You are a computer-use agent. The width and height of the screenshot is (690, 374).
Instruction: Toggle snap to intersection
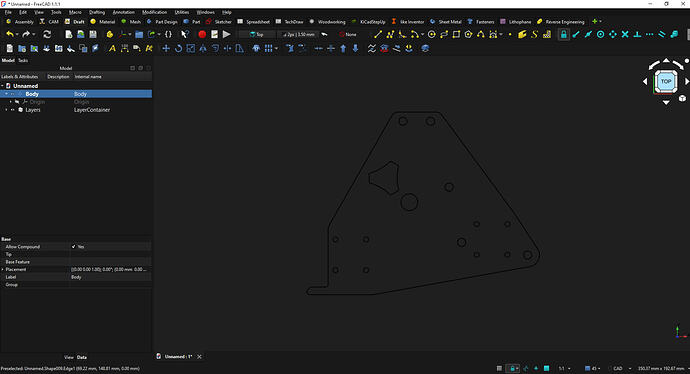tap(625, 34)
